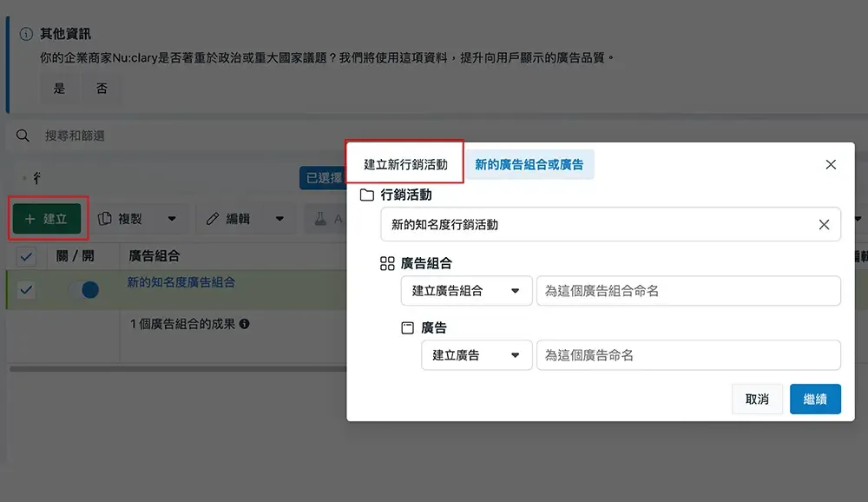The image size is (868, 502).
Task: Clear the campaign name field text
Action: coord(824,224)
